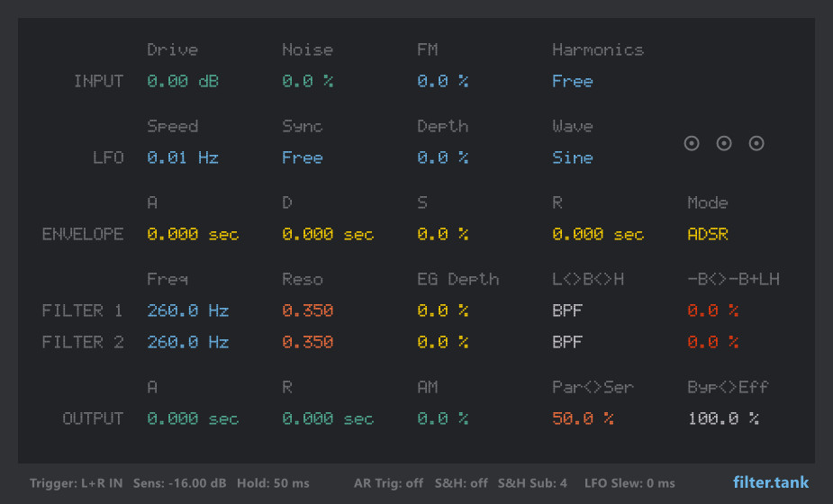The image size is (833, 504).
Task: Open the Envelope Mode ADSR selector
Action: 708,234
